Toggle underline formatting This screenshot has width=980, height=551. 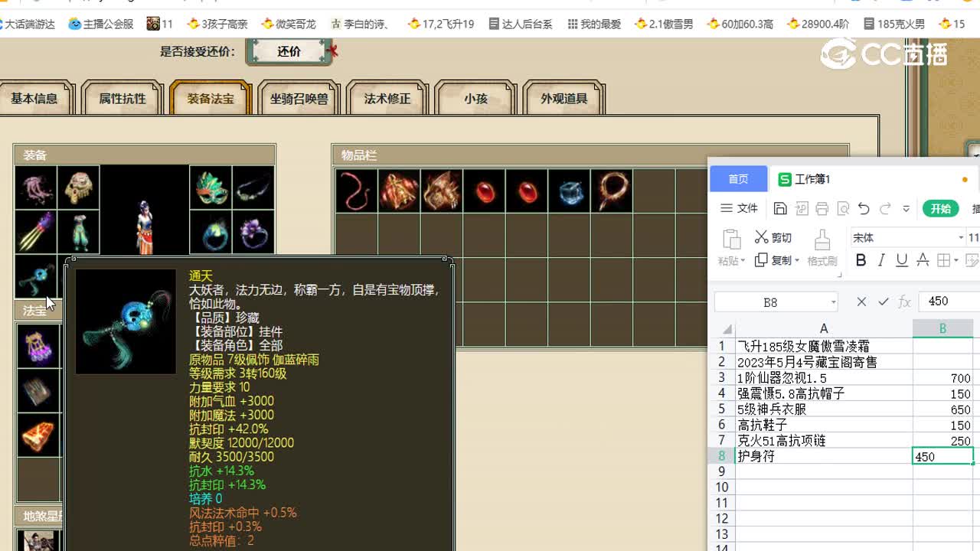point(902,261)
